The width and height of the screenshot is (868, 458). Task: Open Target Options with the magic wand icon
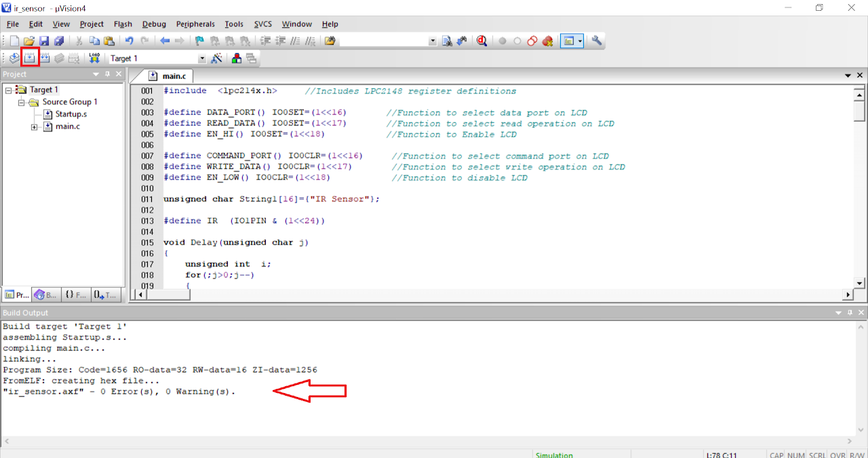[217, 58]
